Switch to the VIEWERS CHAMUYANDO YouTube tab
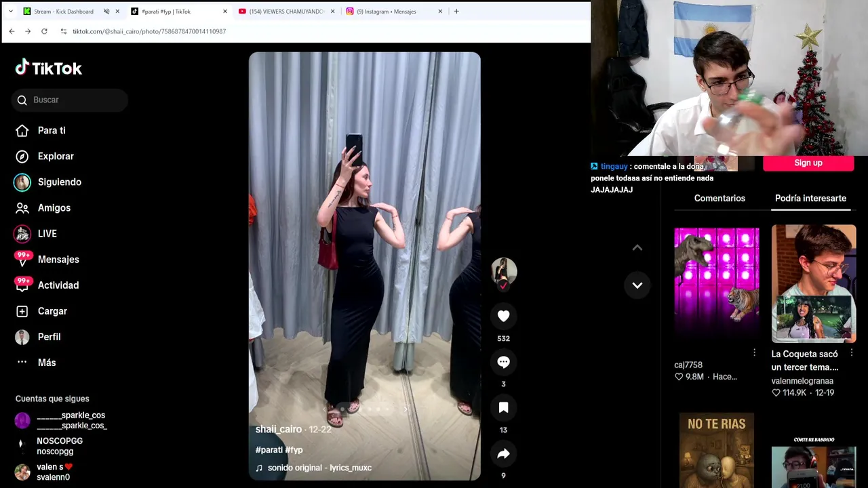The width and height of the screenshot is (868, 488). click(x=287, y=12)
